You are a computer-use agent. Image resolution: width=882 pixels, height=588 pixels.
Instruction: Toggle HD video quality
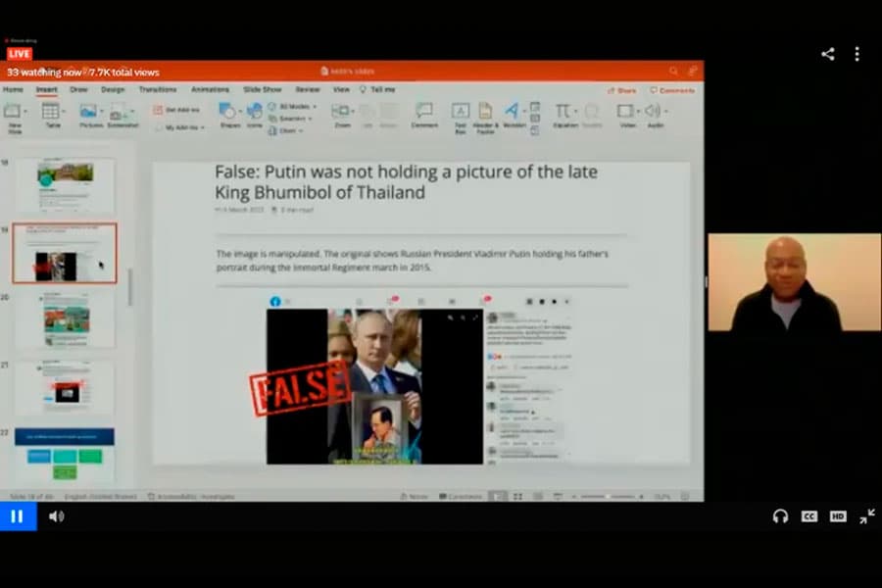click(x=838, y=516)
